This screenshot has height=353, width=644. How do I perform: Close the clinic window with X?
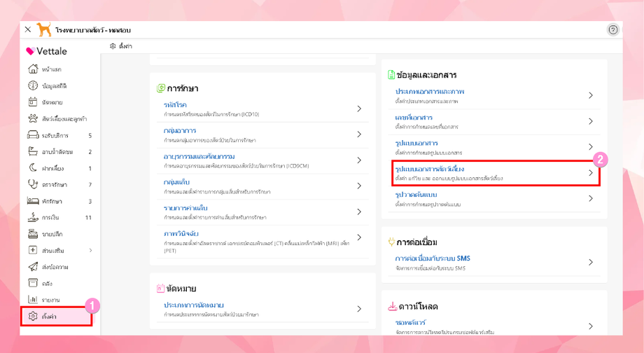coord(27,29)
